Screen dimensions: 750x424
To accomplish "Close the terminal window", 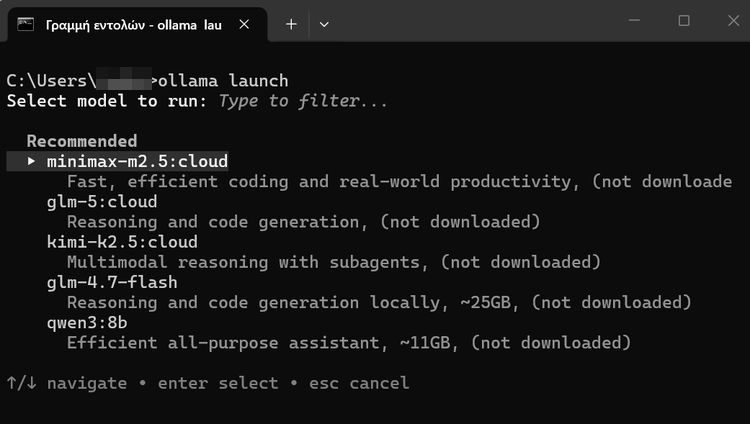I will (728, 21).
